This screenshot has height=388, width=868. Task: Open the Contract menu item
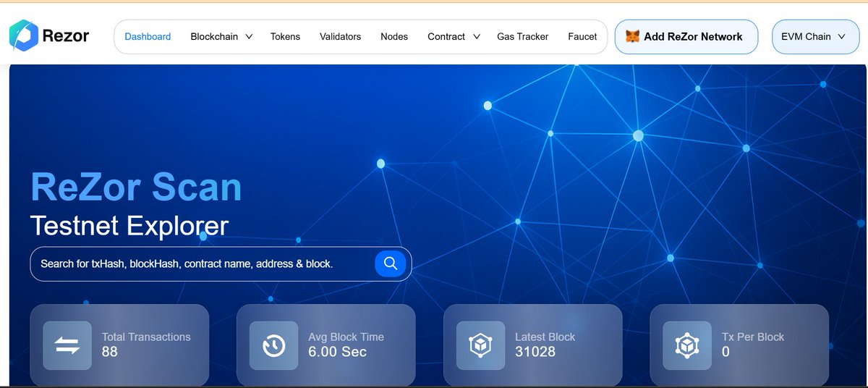(x=446, y=36)
